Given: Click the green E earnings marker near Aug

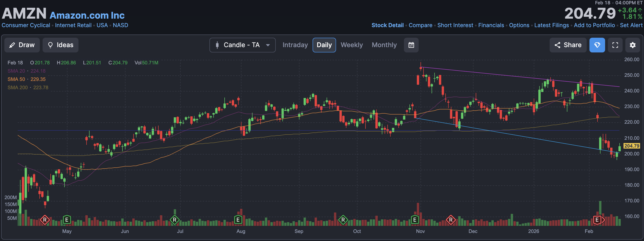Looking at the screenshot, I should pos(238,220).
